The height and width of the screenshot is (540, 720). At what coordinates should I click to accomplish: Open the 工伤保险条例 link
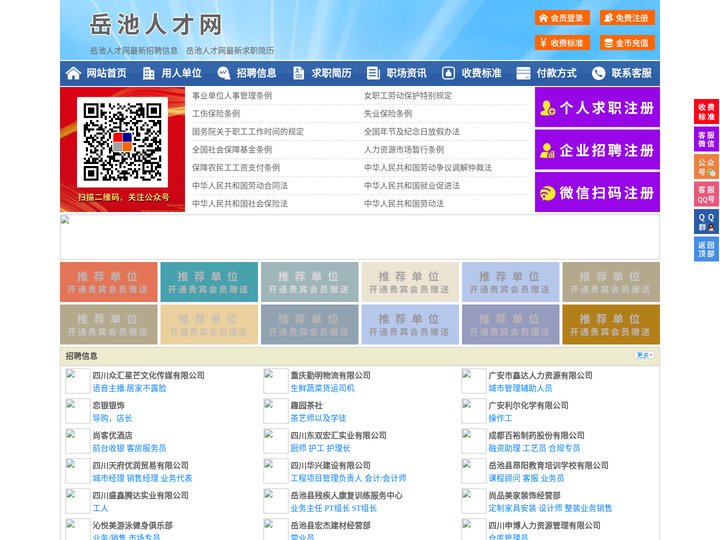coord(216,113)
